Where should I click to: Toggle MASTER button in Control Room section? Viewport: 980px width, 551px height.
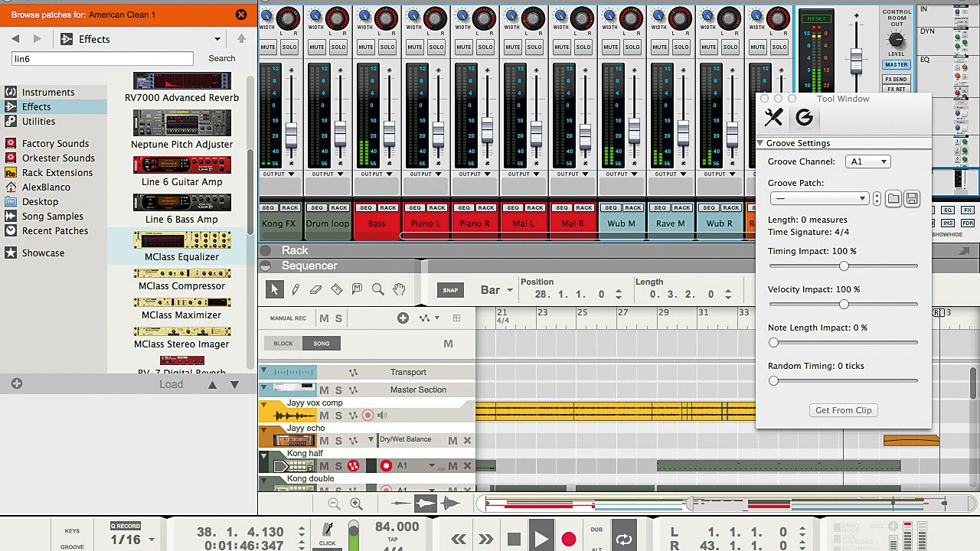tap(897, 65)
